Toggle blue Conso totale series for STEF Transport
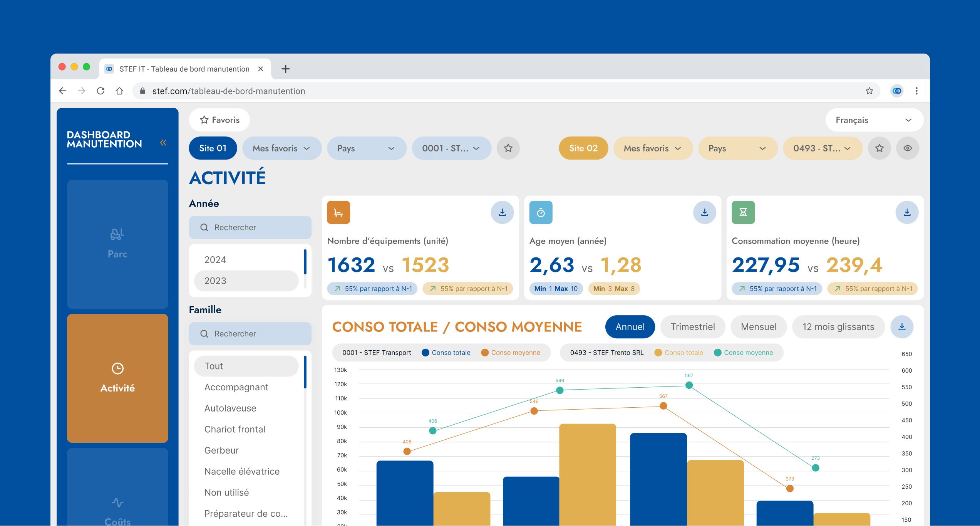Screen dimensions: 980x526 446,353
